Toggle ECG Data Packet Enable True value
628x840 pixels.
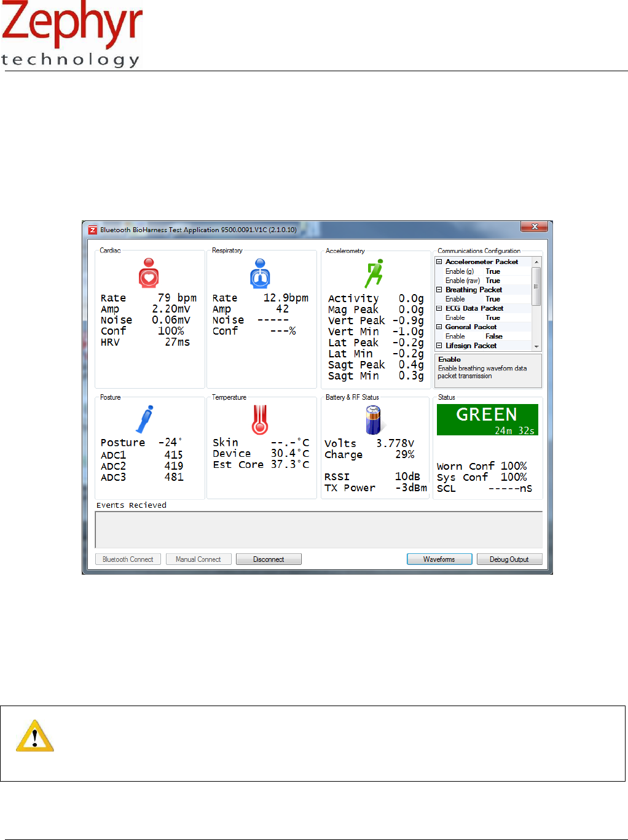click(493, 317)
